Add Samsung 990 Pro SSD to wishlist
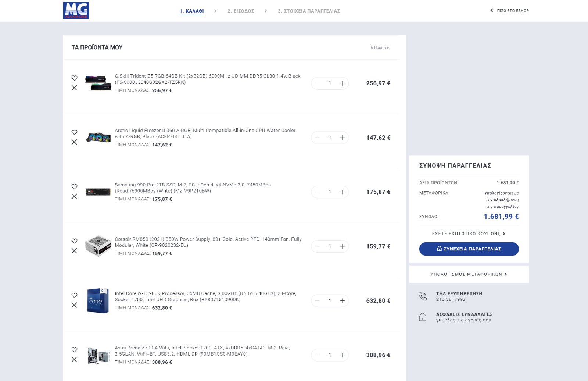The width and height of the screenshot is (588, 381). click(x=74, y=187)
